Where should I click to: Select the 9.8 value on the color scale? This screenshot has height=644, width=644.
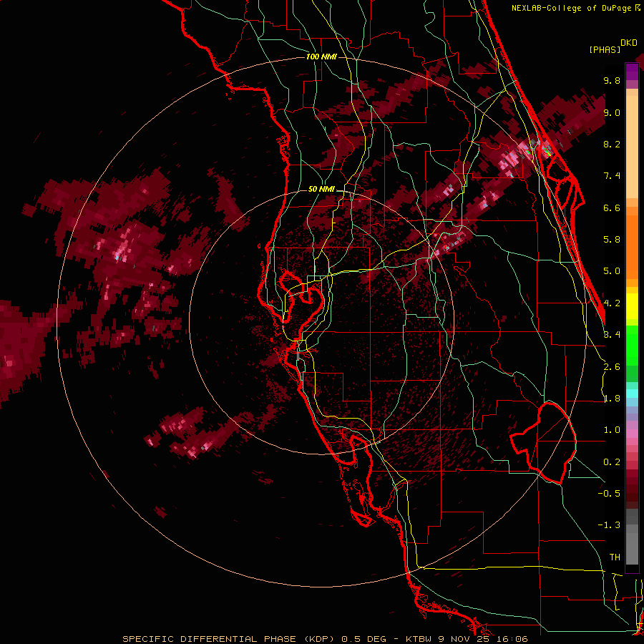[x=612, y=80]
